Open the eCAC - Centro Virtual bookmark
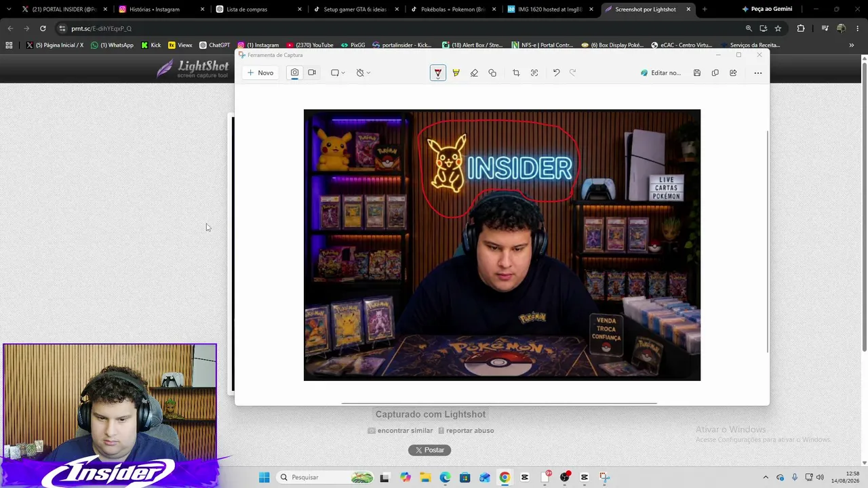Viewport: 868px width, 488px height. 682,45
